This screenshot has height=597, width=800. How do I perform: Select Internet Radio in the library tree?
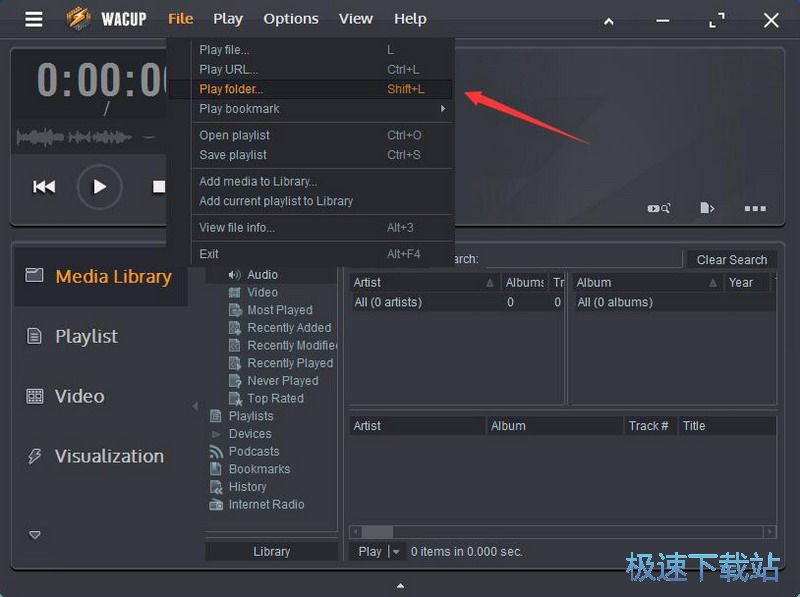pos(262,504)
